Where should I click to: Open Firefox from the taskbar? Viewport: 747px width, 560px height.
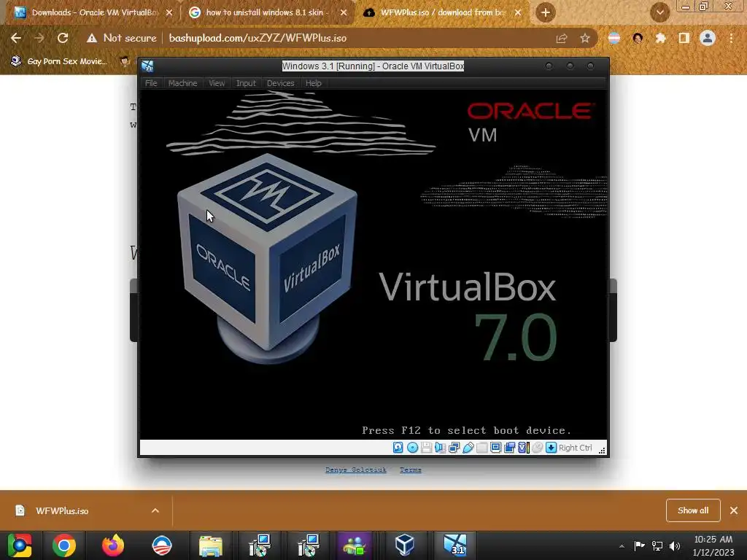click(113, 545)
